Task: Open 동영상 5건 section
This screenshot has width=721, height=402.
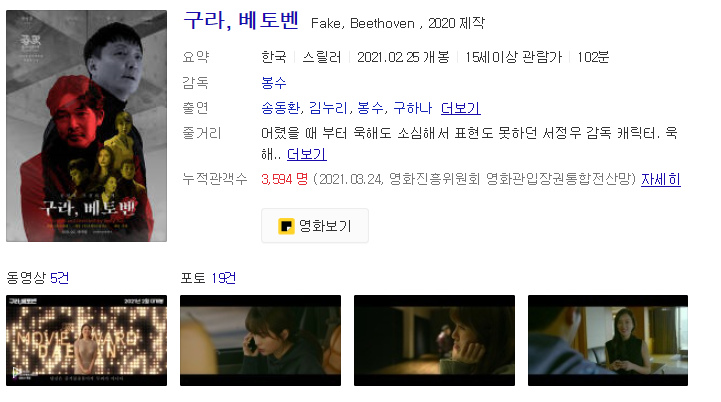Action: tap(37, 278)
